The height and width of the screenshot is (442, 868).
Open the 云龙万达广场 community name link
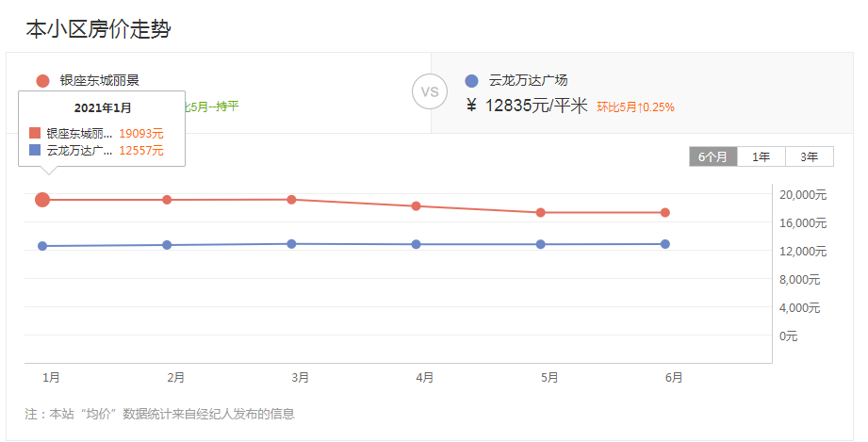(x=529, y=81)
